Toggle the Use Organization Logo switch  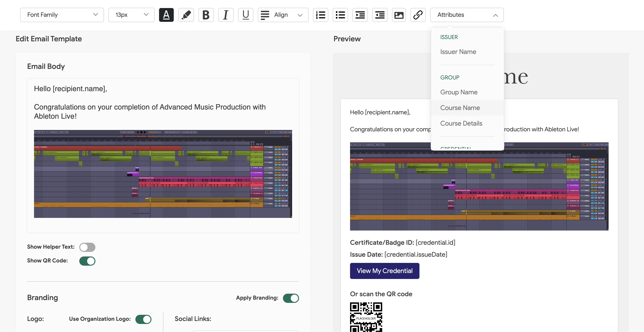[143, 319]
